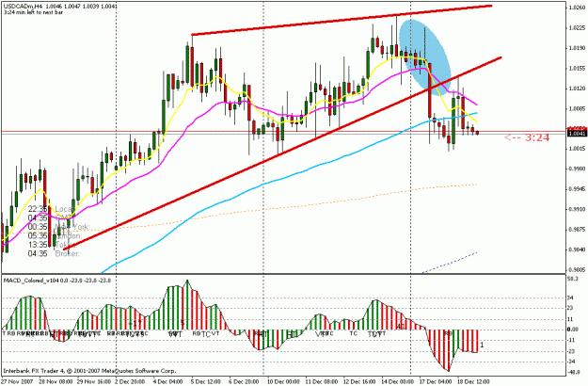Select the light blue ellipse object
The height and width of the screenshot is (386, 588).
pos(424,57)
